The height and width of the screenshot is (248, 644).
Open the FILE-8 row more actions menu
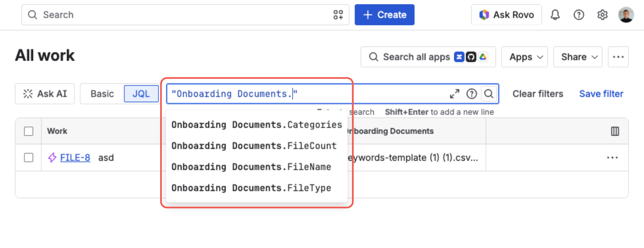click(x=612, y=158)
